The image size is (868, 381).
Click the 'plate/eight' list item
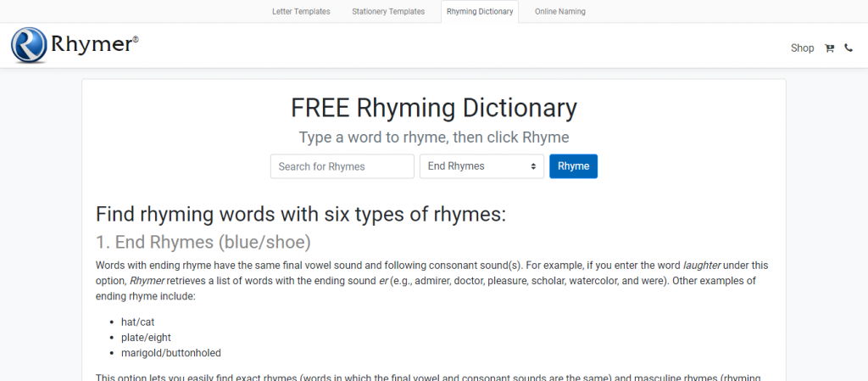146,337
